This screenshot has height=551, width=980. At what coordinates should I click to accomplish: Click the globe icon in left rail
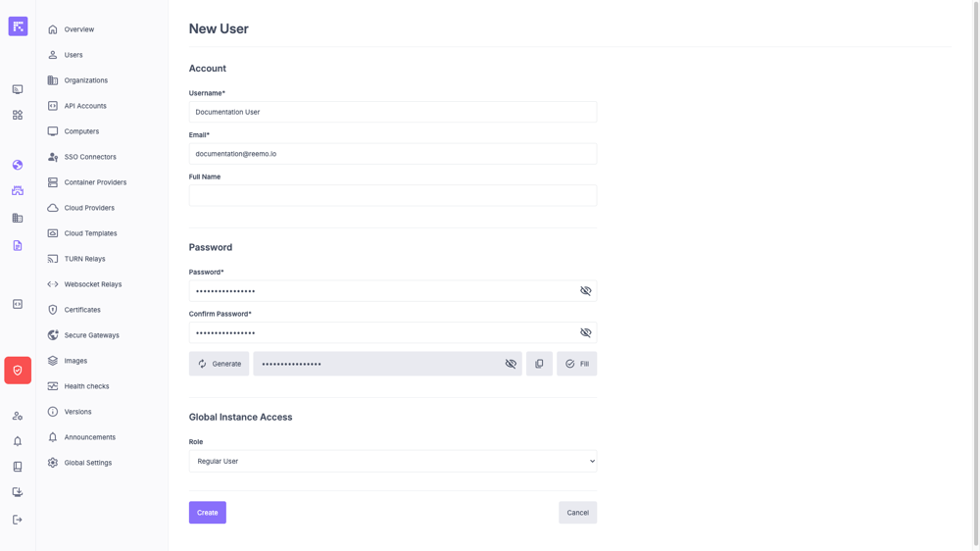tap(18, 165)
